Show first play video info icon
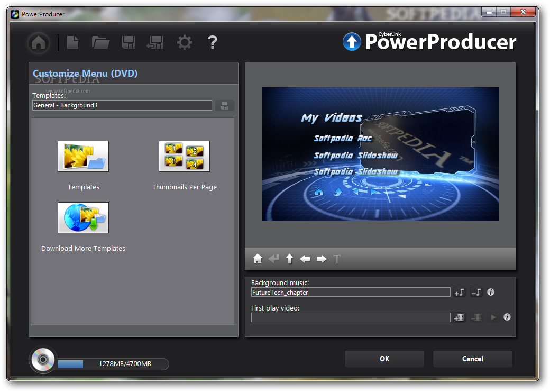Image resolution: width=550 pixels, height=392 pixels. 507,317
